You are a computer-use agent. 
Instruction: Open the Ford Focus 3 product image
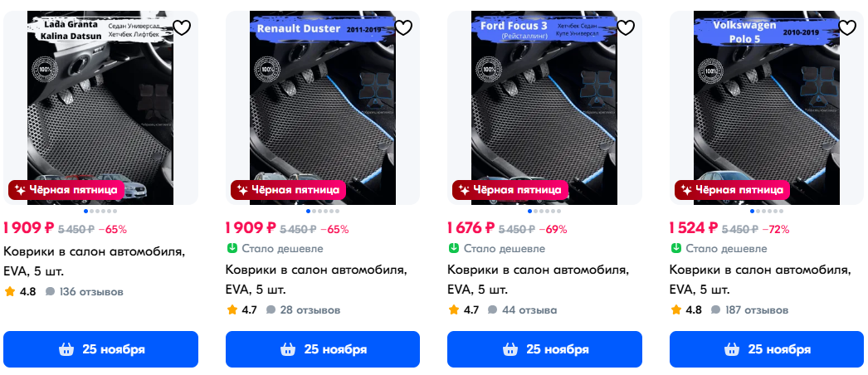click(x=544, y=108)
